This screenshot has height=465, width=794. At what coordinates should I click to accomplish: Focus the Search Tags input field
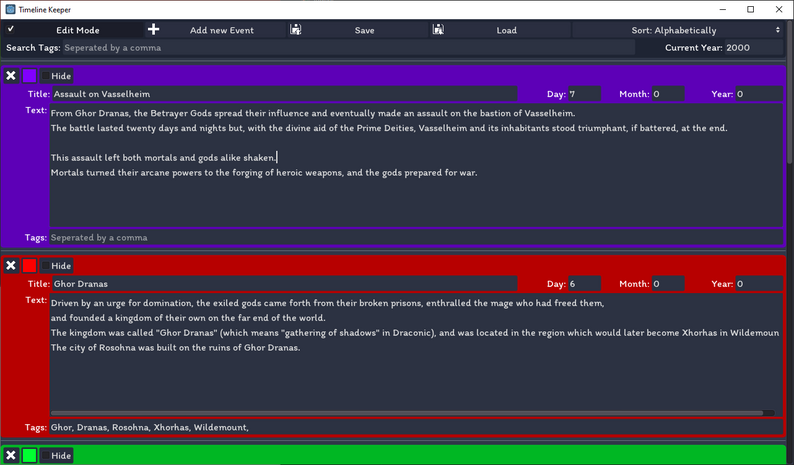click(348, 48)
